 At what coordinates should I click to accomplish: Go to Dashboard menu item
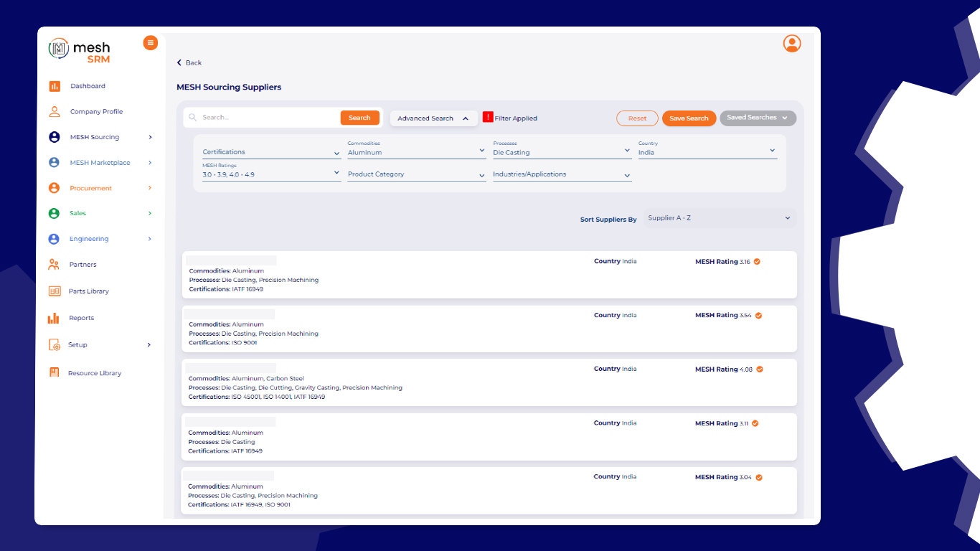click(88, 86)
